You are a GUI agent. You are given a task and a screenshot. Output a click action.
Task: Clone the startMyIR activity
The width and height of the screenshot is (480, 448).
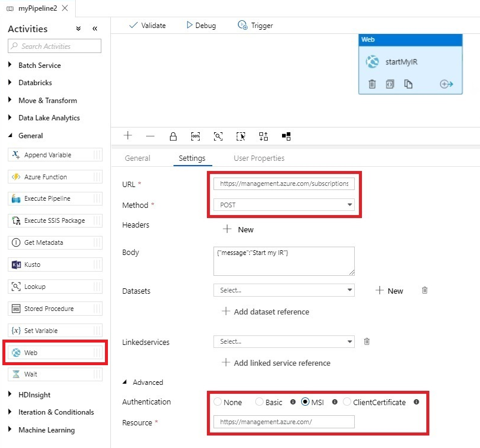407,84
